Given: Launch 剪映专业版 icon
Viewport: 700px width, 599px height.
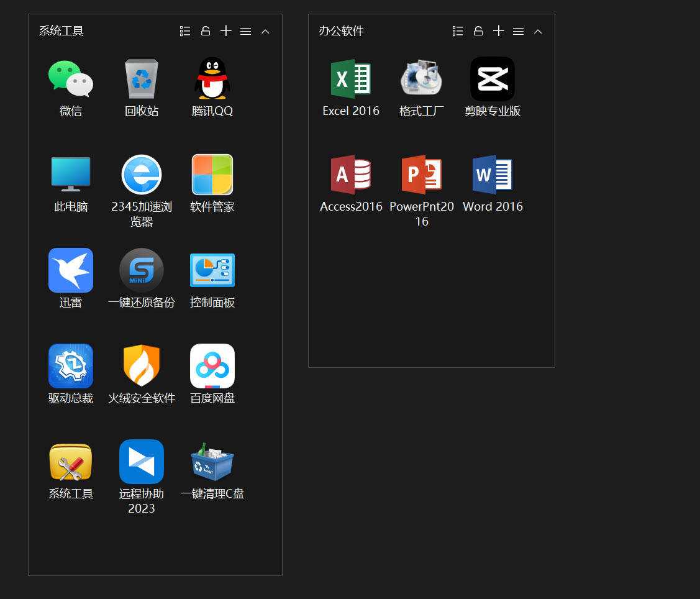Looking at the screenshot, I should (493, 79).
